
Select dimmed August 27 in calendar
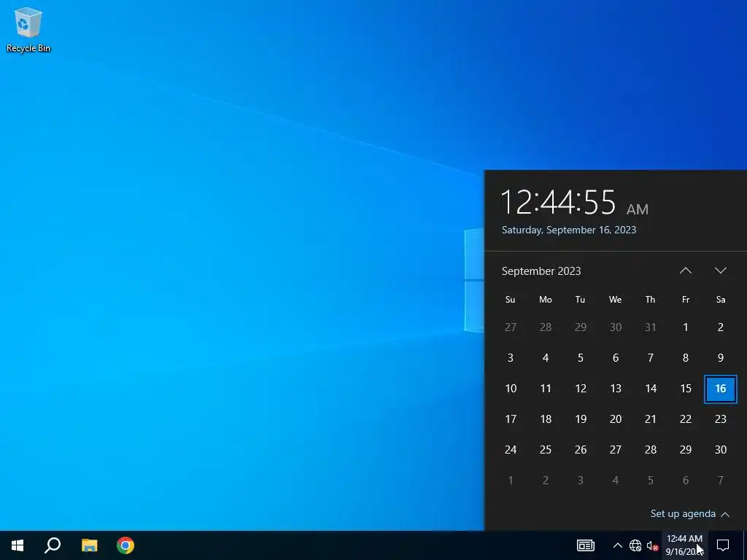coord(511,327)
